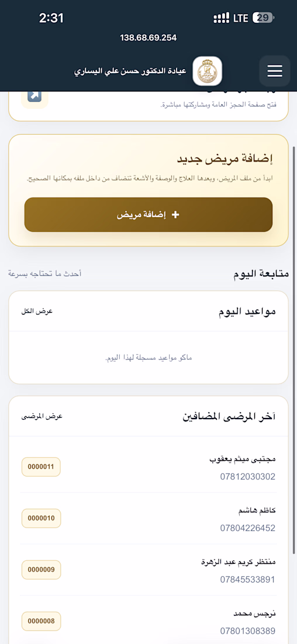Open عرض الكل for today's appointments
Image resolution: width=297 pixels, height=644 pixels.
pyautogui.click(x=37, y=311)
